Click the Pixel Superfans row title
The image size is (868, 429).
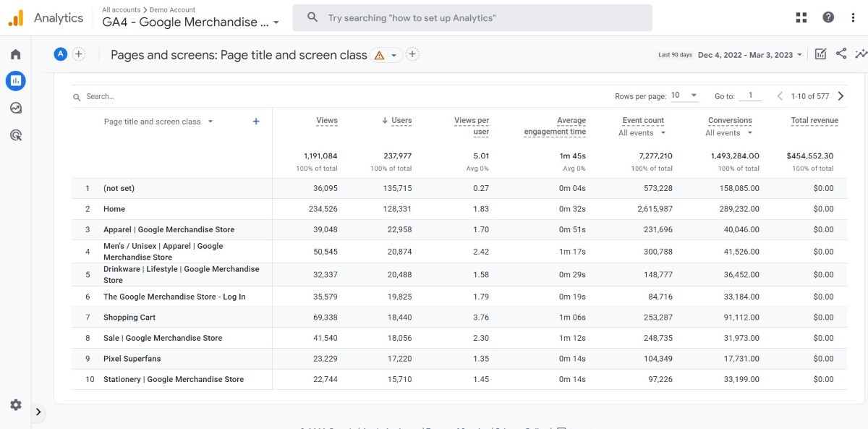(132, 359)
